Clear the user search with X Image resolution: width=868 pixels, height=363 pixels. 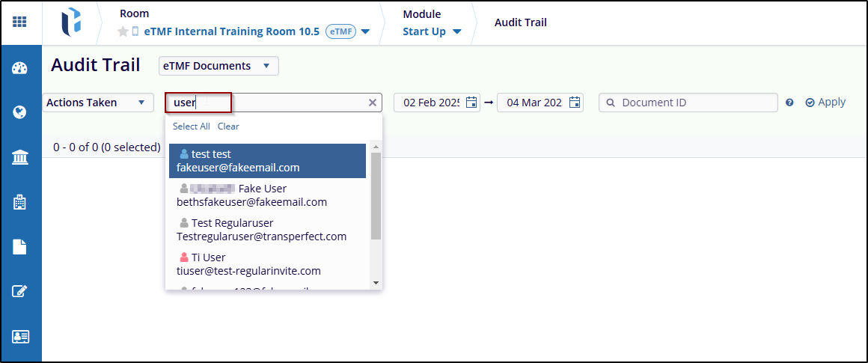(373, 103)
